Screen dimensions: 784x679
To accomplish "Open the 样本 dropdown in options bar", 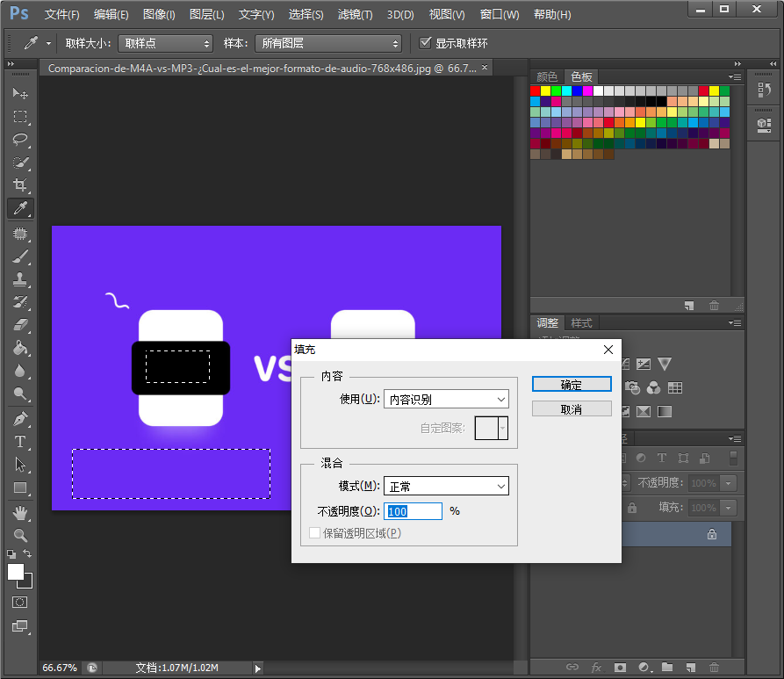I will [x=327, y=43].
